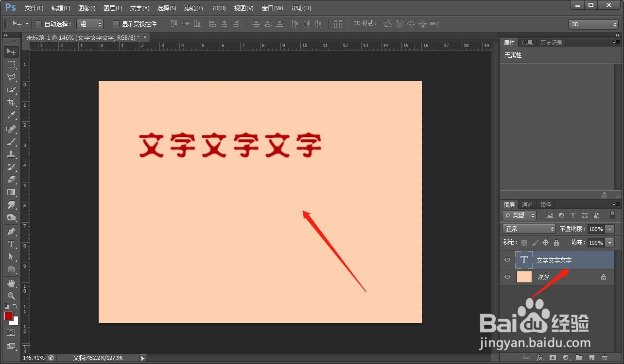Open the 组 auto-select dropdown
This screenshot has width=624, height=364.
point(90,24)
